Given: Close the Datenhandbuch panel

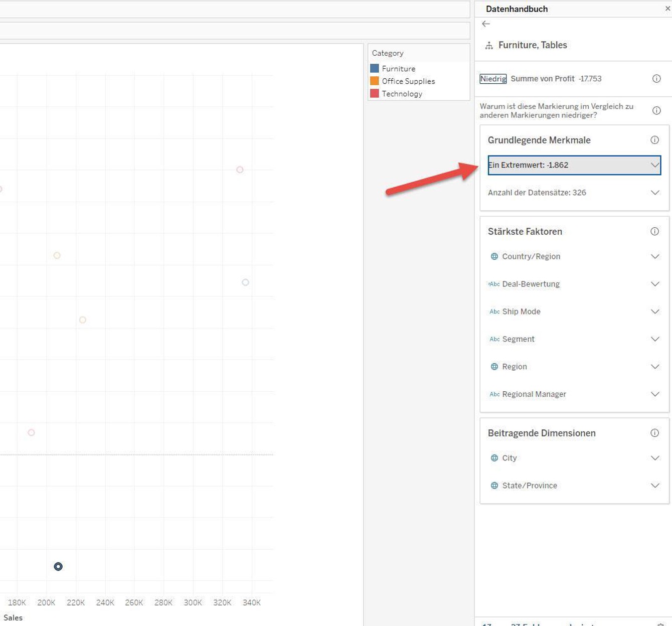Looking at the screenshot, I should point(667,9).
